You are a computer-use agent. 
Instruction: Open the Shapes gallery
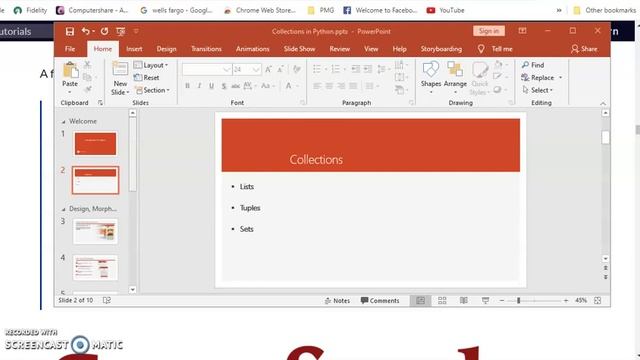[431, 77]
